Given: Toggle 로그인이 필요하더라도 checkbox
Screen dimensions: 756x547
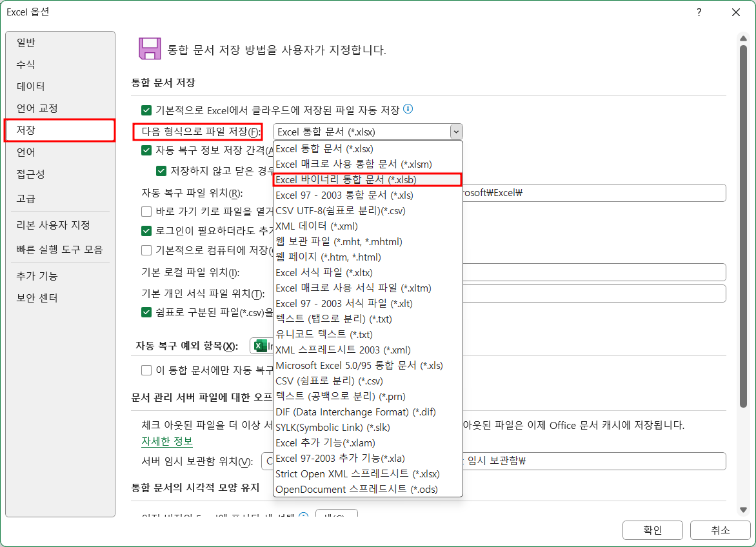Looking at the screenshot, I should tap(146, 231).
